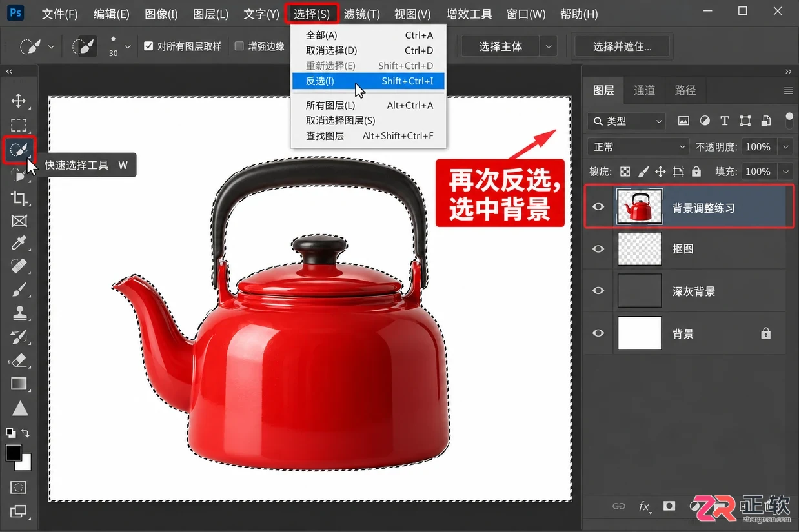This screenshot has height=532, width=799.
Task: Select the Move tool
Action: pyautogui.click(x=19, y=101)
